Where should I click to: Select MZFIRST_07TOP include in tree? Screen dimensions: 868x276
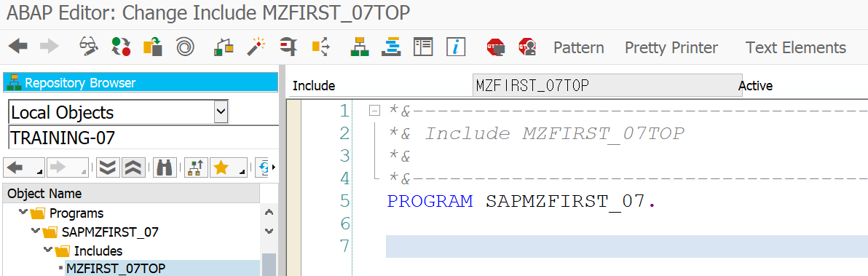point(116,269)
